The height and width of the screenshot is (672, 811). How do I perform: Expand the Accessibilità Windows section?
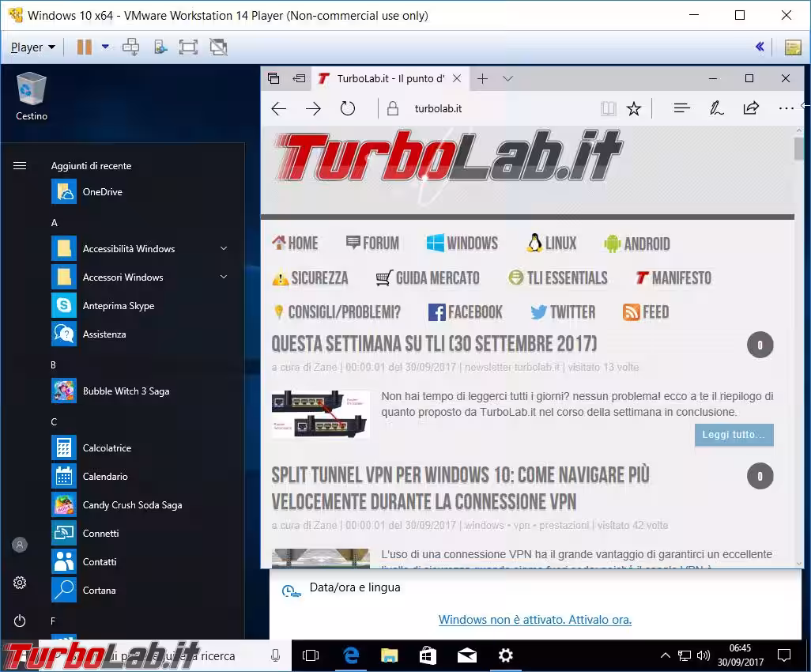coord(129,248)
